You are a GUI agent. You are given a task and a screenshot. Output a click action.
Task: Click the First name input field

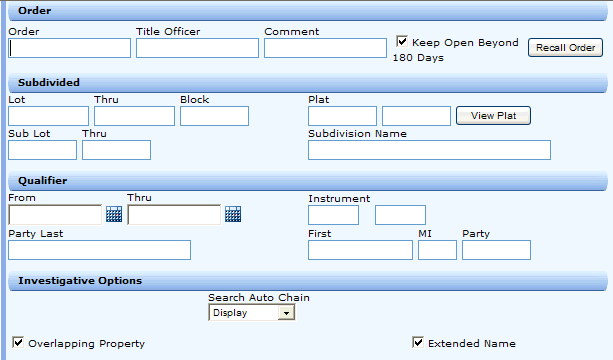tap(360, 250)
